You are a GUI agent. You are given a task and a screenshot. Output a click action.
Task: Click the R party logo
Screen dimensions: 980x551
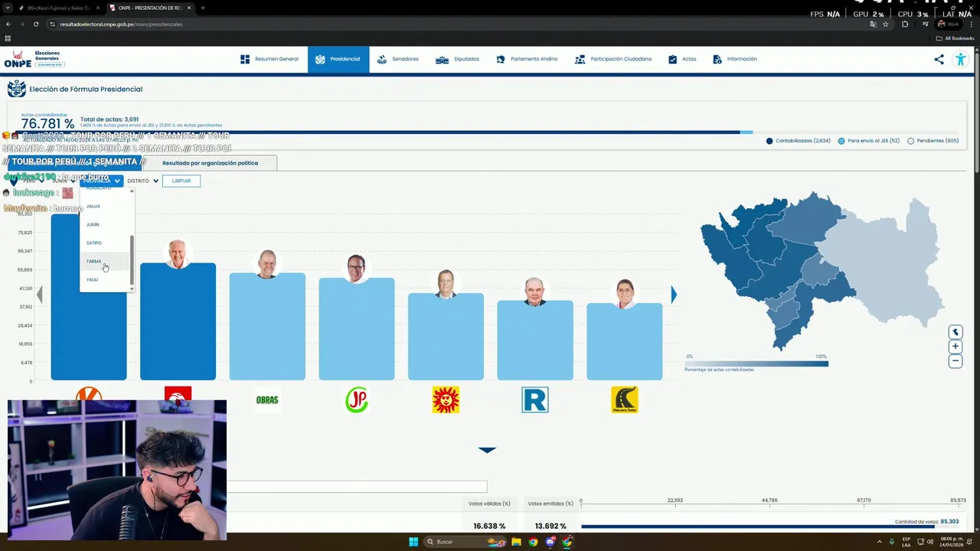tap(534, 399)
